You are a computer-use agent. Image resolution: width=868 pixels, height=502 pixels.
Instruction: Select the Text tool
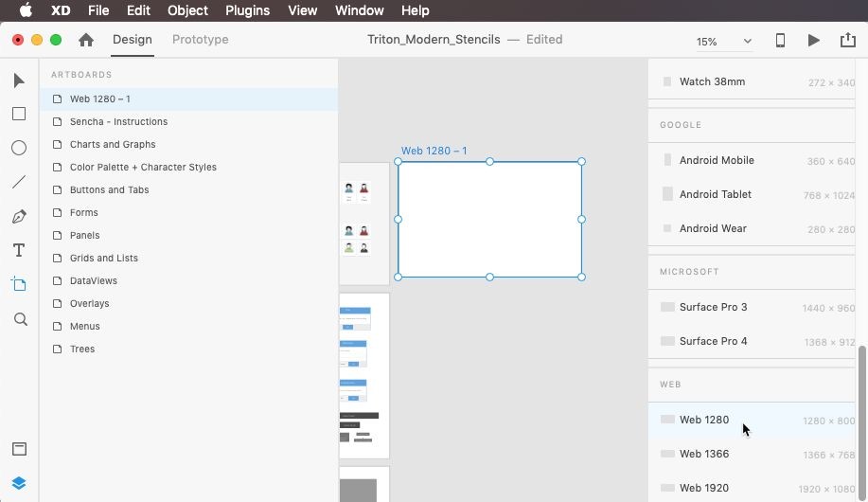point(19,251)
